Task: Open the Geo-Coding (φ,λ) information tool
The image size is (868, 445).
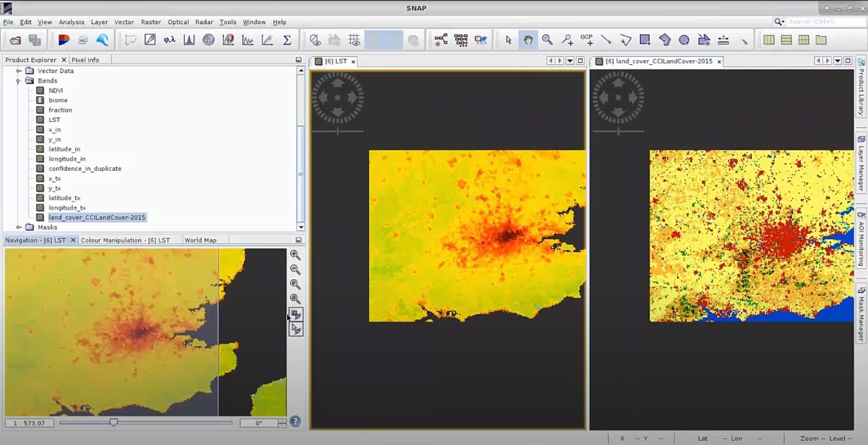Action: (170, 40)
